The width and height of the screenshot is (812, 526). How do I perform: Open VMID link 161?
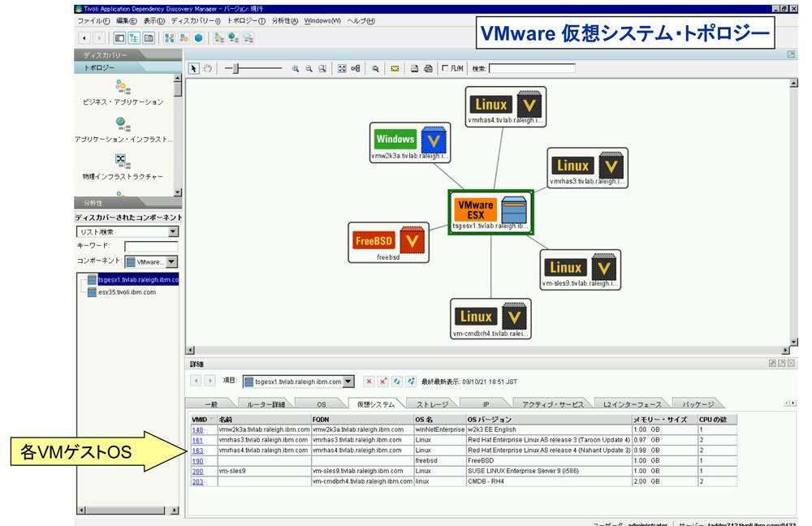[197, 440]
